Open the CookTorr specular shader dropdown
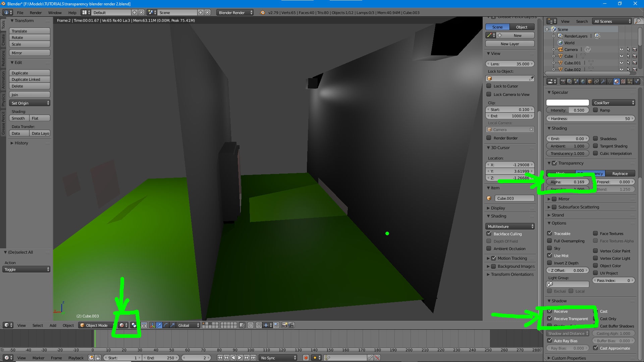 coord(613,103)
